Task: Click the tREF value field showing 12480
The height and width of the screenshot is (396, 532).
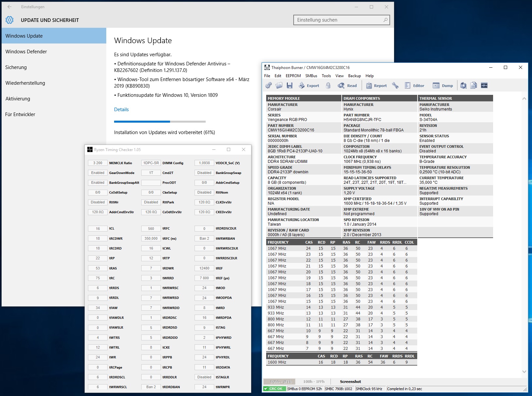Action: (x=204, y=268)
